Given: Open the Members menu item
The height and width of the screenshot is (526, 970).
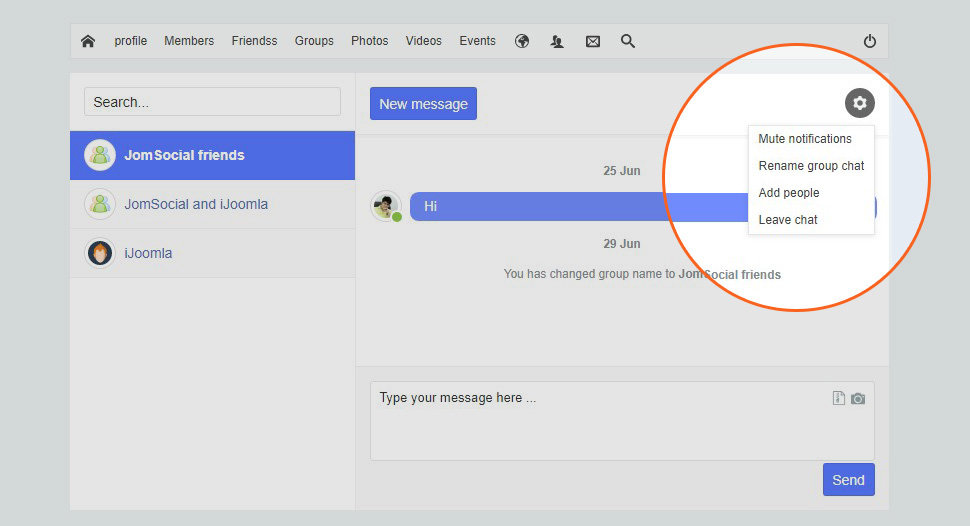Looking at the screenshot, I should [189, 41].
